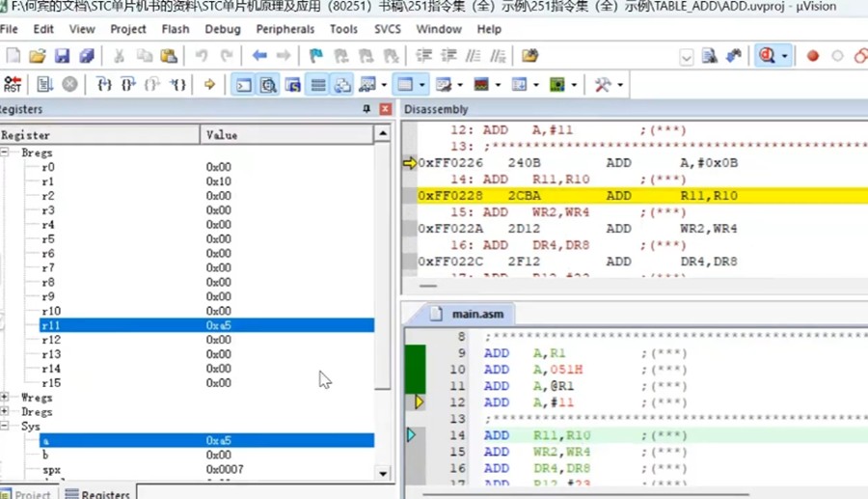Viewport: 868px width, 499px height.
Task: Open Trace windows dropdown arrow
Action: click(536, 85)
